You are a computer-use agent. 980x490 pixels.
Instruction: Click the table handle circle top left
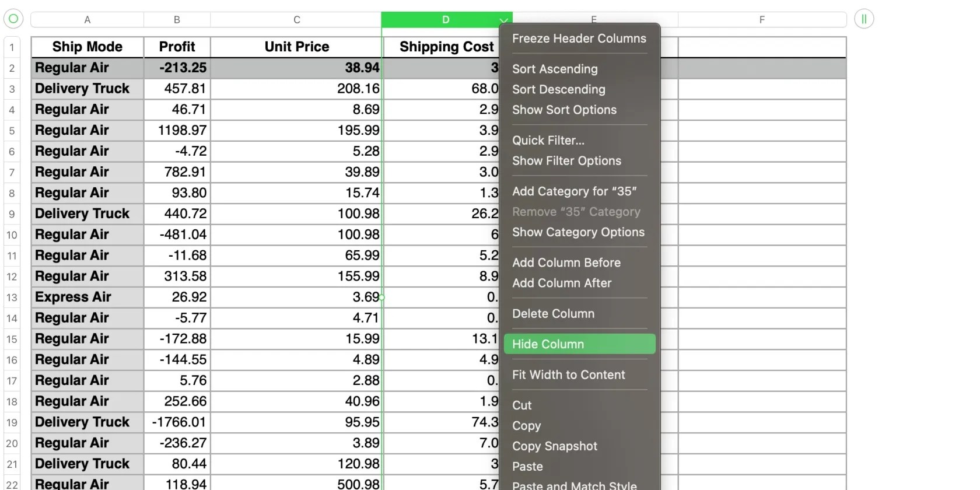tap(13, 19)
